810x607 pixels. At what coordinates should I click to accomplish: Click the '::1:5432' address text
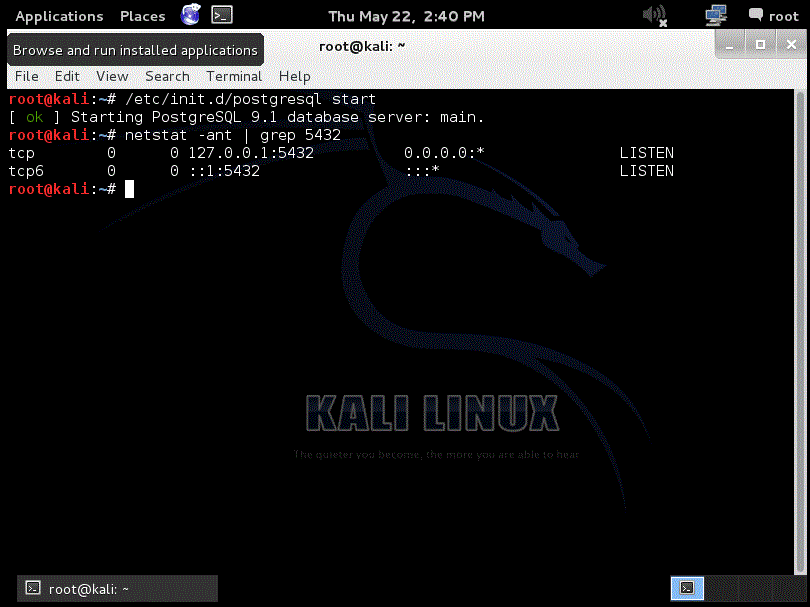click(224, 171)
